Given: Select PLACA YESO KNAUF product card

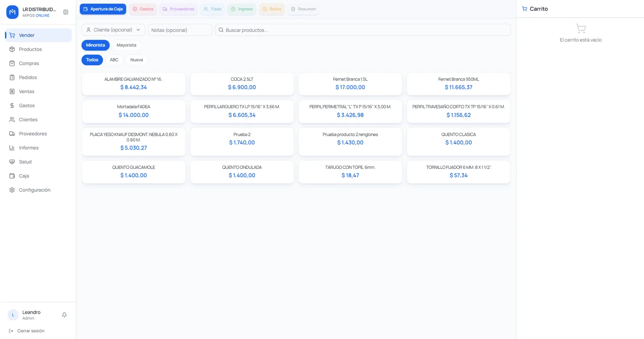Looking at the screenshot, I should coord(134,142).
